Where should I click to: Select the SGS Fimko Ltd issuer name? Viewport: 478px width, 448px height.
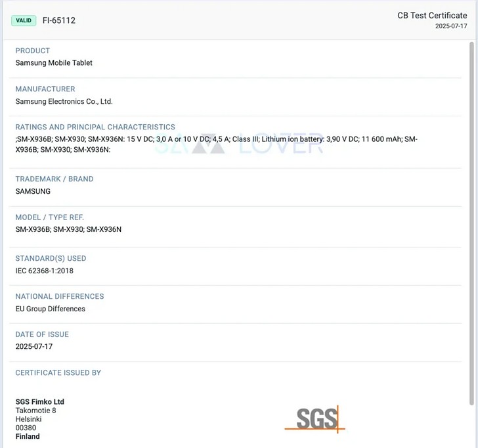[x=39, y=401]
